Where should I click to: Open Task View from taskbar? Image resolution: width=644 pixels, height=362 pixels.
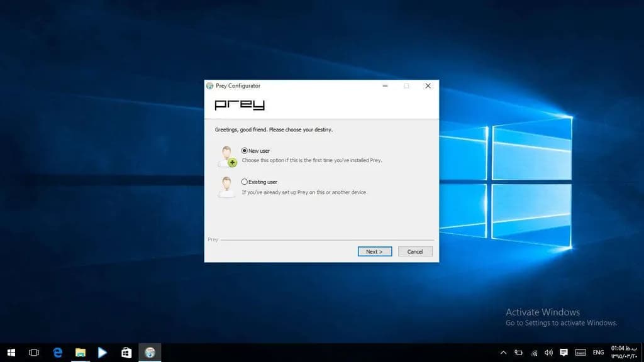point(35,353)
